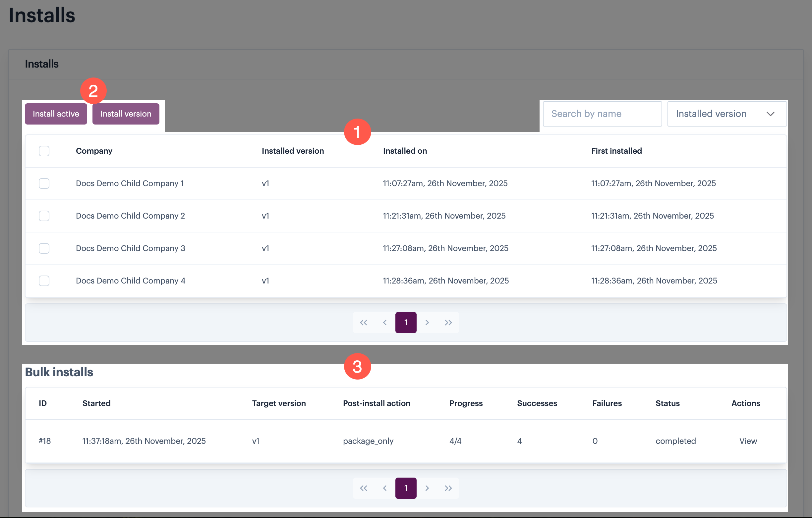Click previous page arrow under Bulk installs
Viewport: 812px width, 518px height.
pos(384,488)
